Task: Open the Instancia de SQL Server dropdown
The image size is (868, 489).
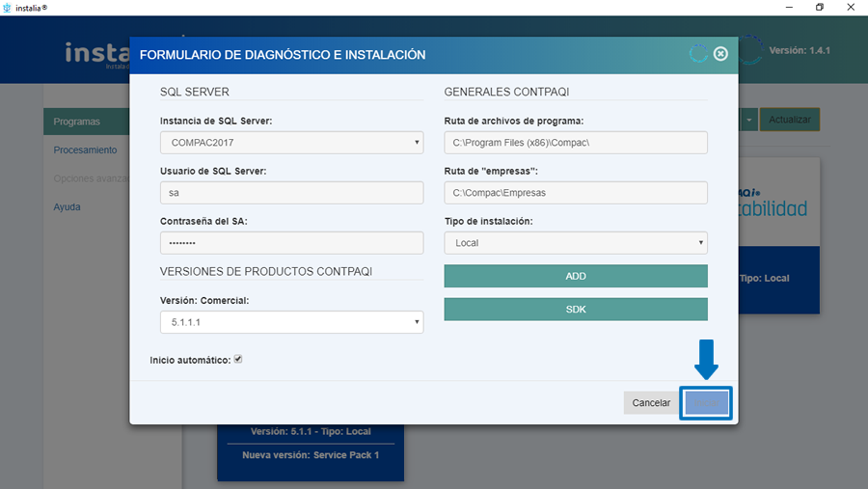Action: 291,143
